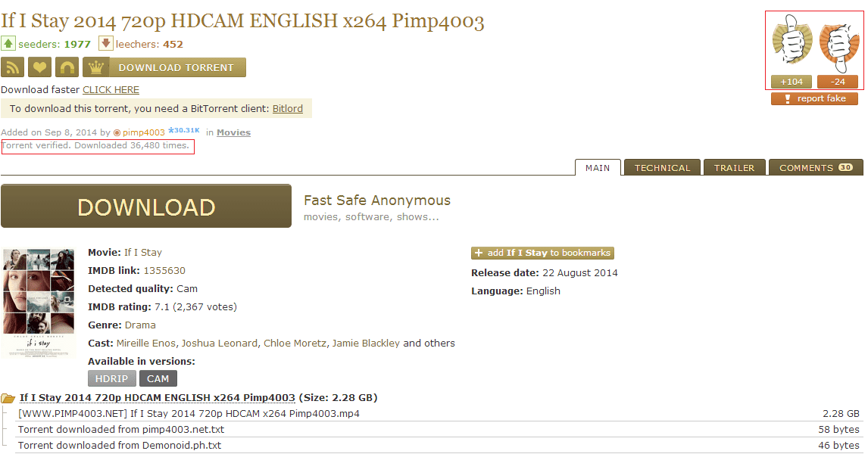Click the leechers down-arrow icon
868x454 pixels.
pos(106,43)
